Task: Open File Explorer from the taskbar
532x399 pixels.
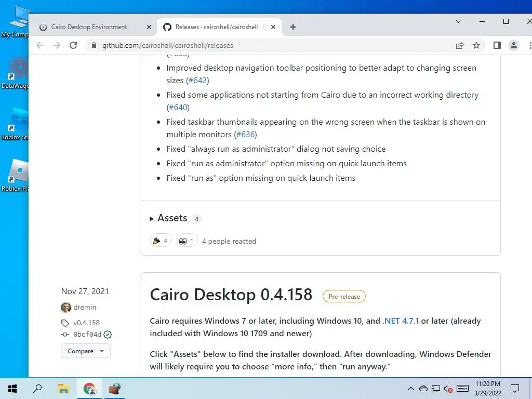Action: 63,389
